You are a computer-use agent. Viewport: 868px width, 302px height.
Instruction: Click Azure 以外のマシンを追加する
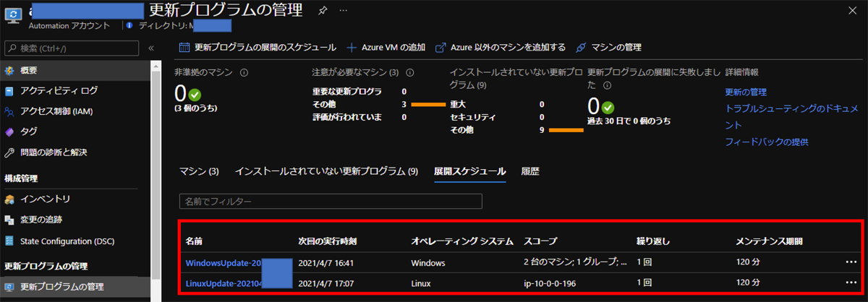tap(501, 47)
